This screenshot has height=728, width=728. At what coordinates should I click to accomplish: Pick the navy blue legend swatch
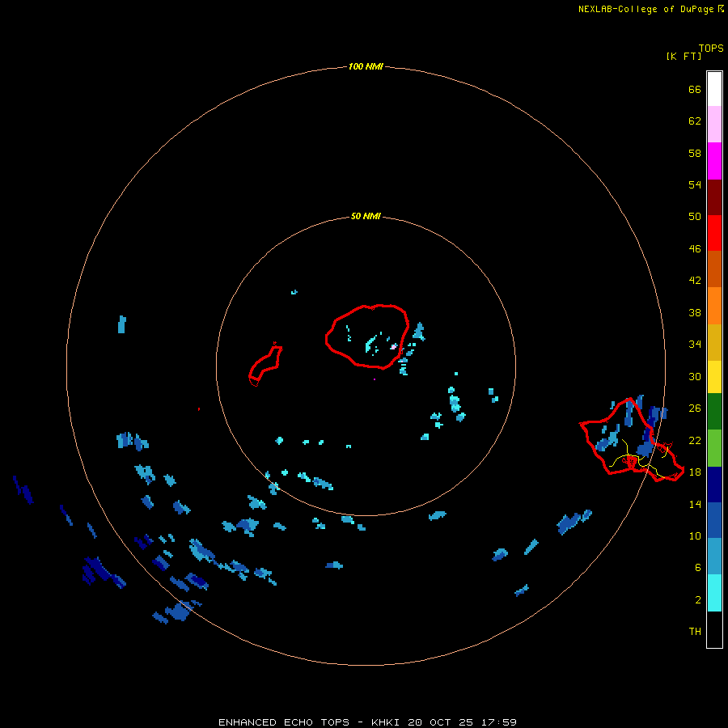click(714, 485)
